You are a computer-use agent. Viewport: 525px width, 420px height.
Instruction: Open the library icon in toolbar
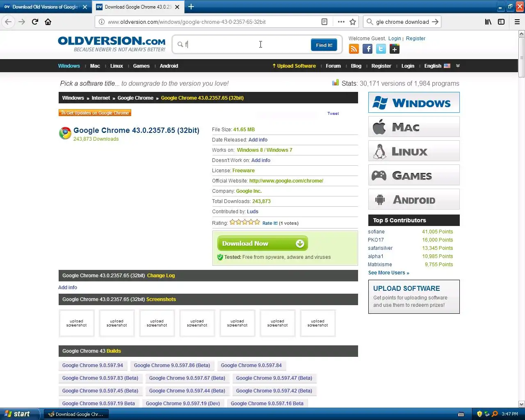tap(488, 22)
